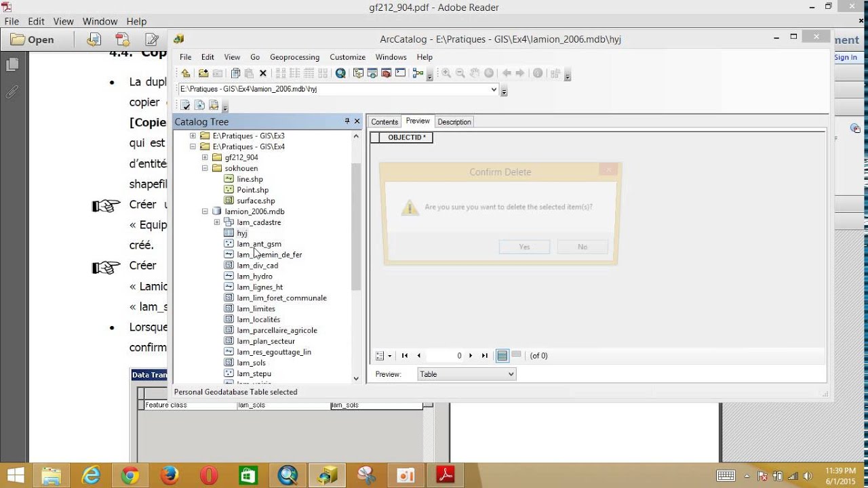Click the Up One Level toolbar icon

point(185,73)
